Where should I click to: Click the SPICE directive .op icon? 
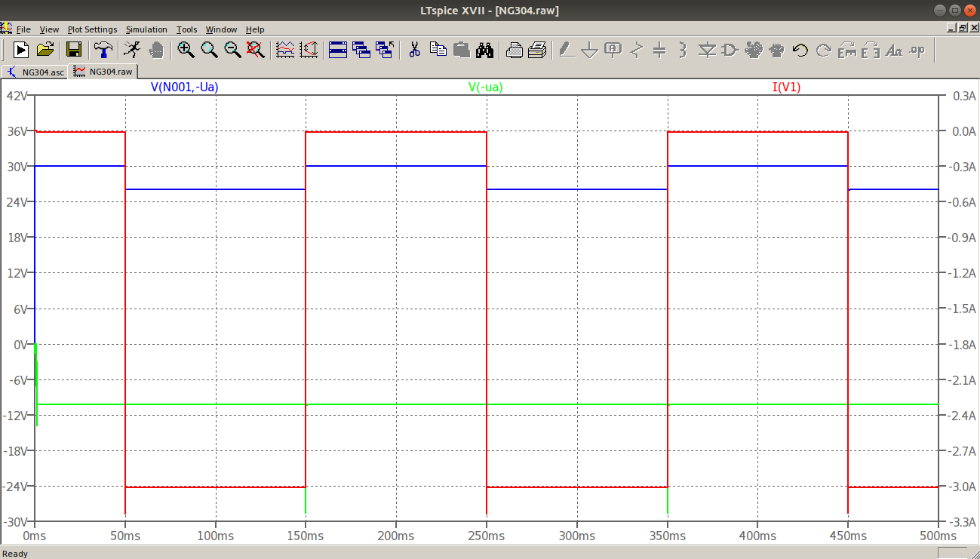917,50
